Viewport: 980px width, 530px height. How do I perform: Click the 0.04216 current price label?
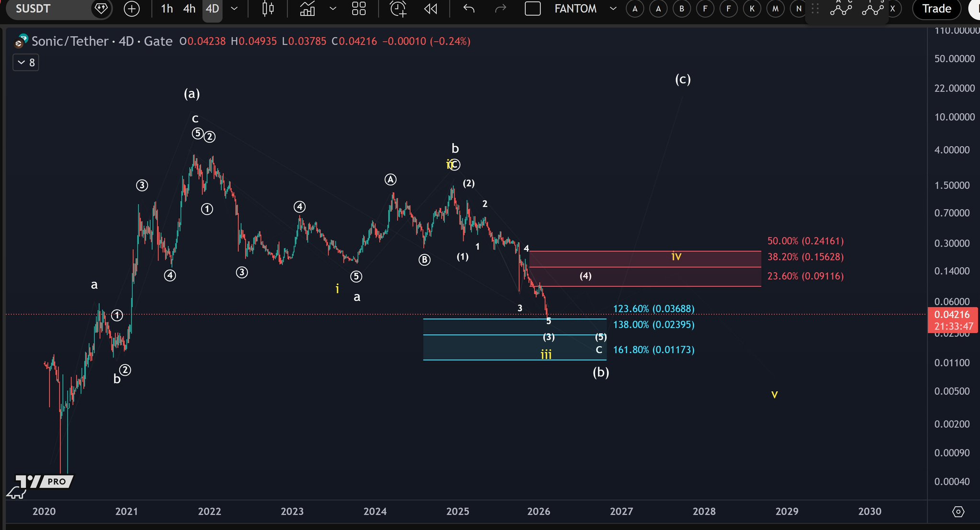click(x=952, y=315)
